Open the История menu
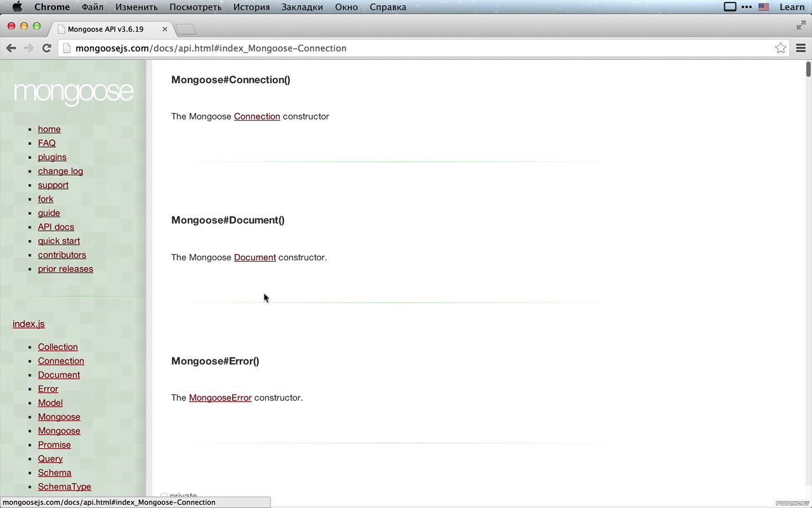812x508 pixels. [251, 7]
